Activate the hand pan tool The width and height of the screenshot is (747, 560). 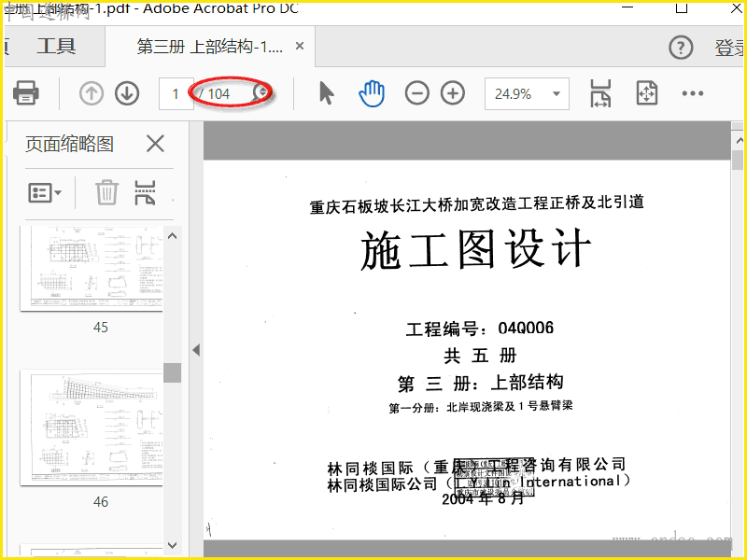pos(372,93)
